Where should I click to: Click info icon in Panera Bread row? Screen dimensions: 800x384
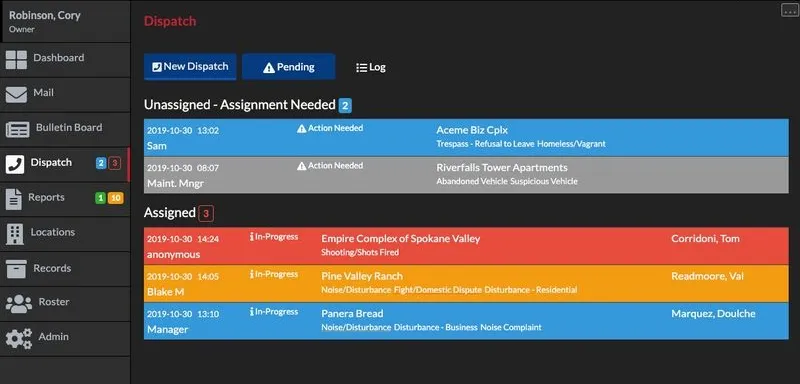252,312
